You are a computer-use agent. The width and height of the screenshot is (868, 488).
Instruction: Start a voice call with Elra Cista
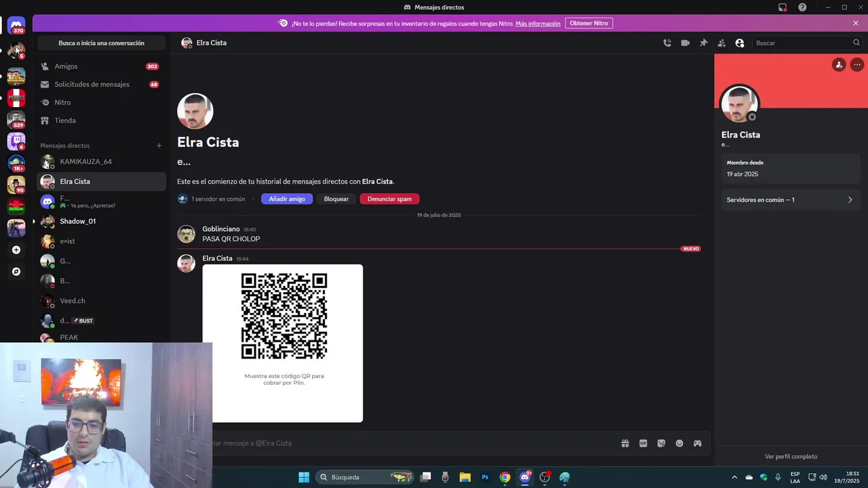pos(667,43)
